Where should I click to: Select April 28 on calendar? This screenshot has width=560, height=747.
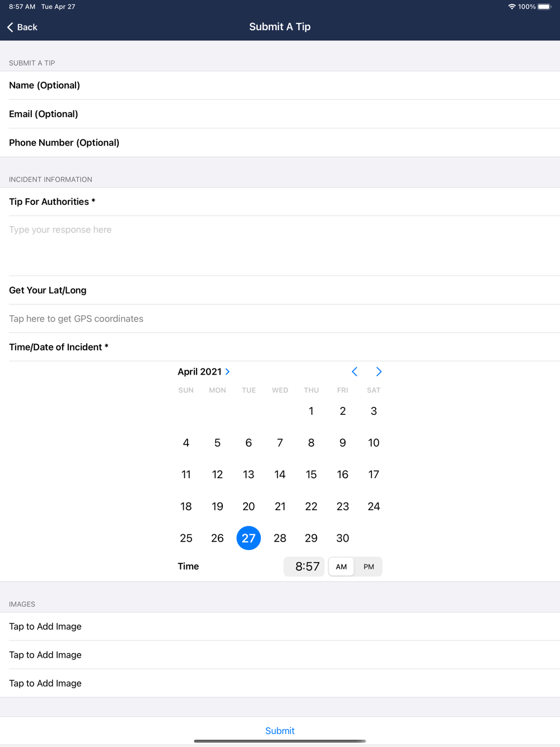[280, 538]
